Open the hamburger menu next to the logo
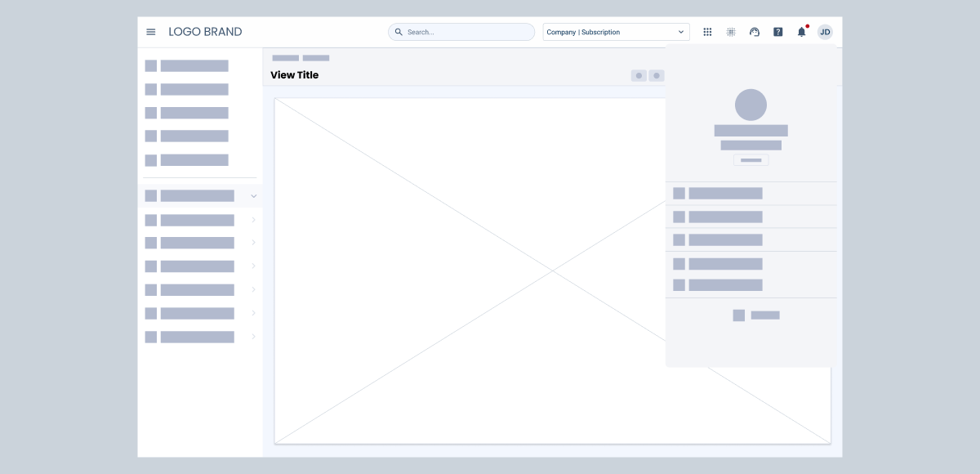This screenshot has width=980, height=474. (151, 32)
